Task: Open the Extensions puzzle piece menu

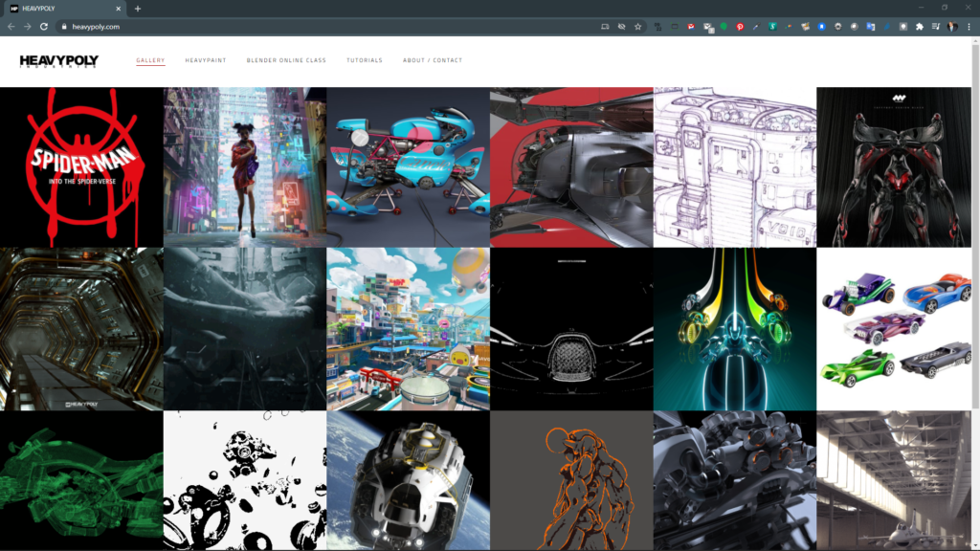Action: coord(920,27)
